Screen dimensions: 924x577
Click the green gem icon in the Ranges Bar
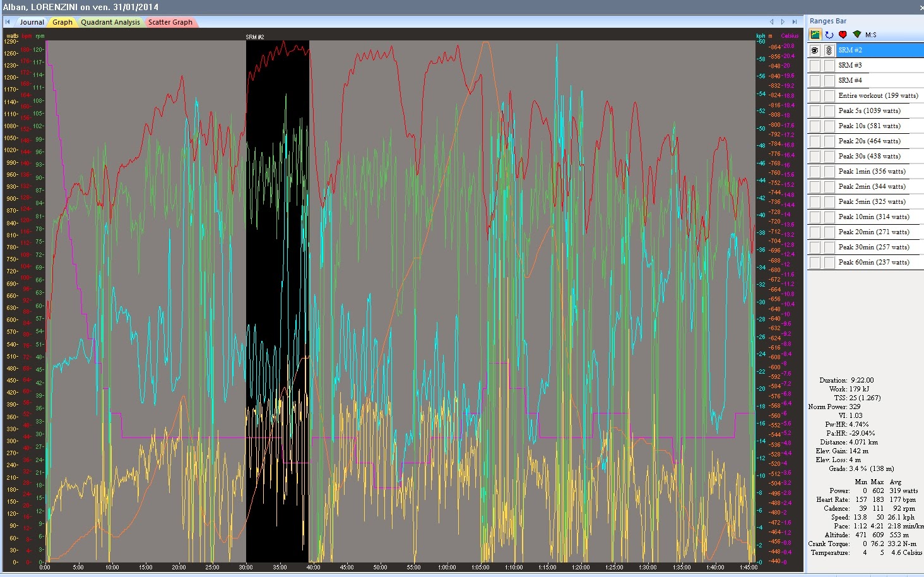(x=856, y=35)
